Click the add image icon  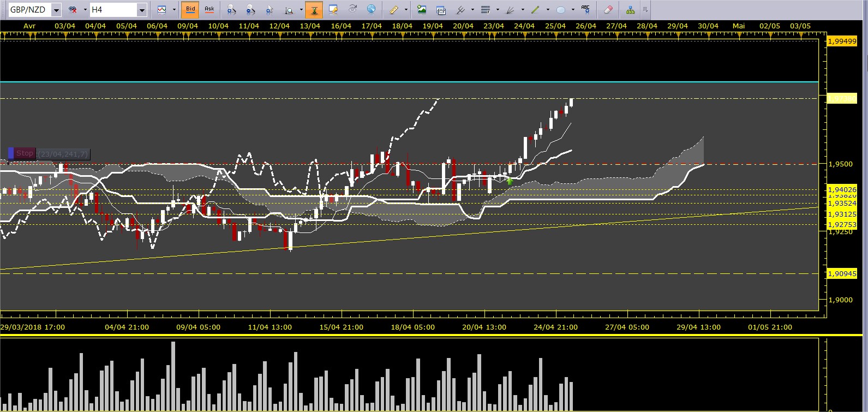(422, 9)
